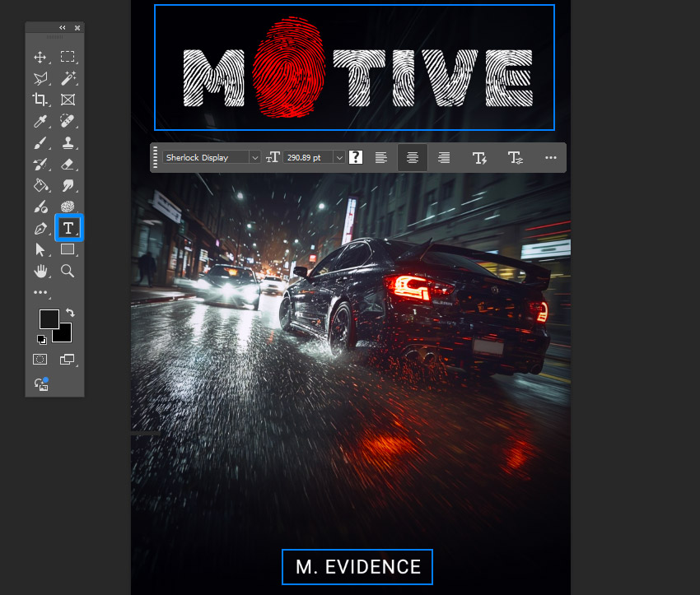Select the Frame tool
Screen dimensions: 700x595
(x=68, y=100)
